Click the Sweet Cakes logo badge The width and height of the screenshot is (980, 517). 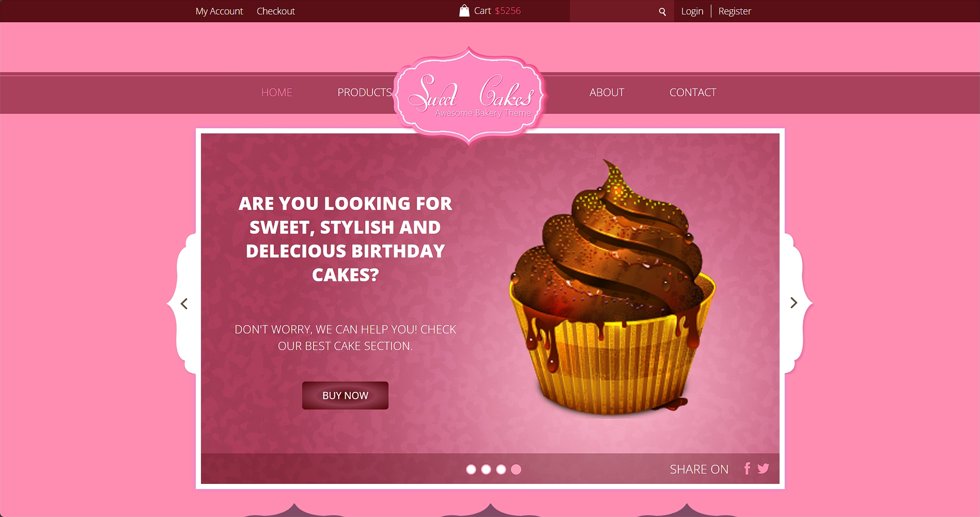[470, 95]
